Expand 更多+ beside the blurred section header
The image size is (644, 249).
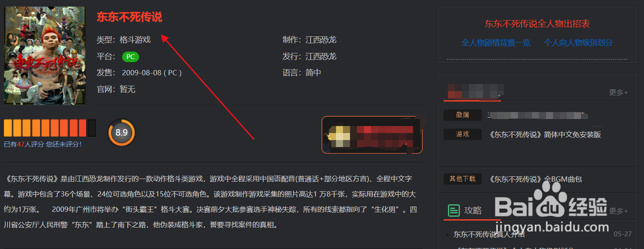619,92
